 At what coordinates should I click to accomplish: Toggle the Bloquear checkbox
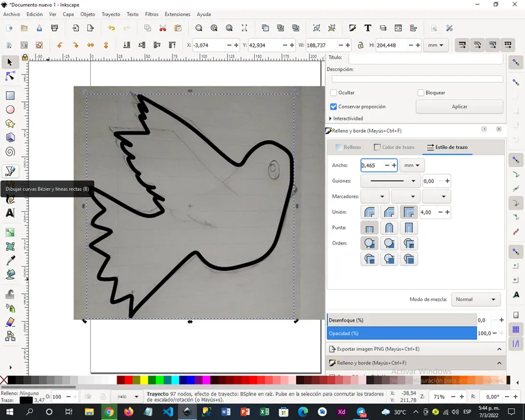point(421,92)
